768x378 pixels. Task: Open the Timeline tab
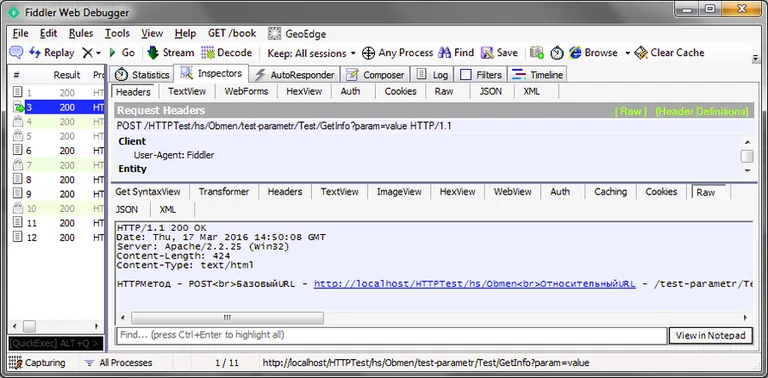537,75
